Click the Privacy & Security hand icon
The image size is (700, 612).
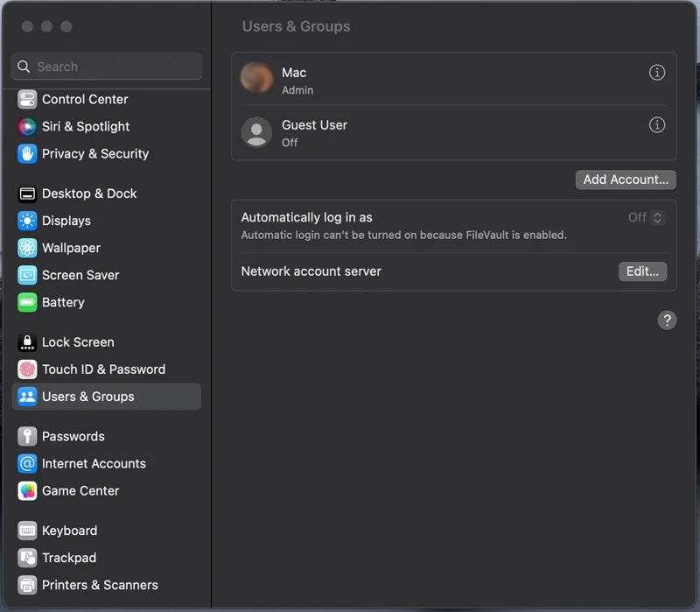tap(27, 153)
